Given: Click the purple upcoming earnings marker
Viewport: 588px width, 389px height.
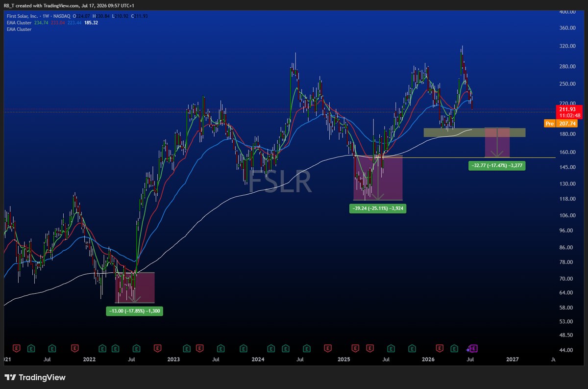Looking at the screenshot, I should [473, 349].
